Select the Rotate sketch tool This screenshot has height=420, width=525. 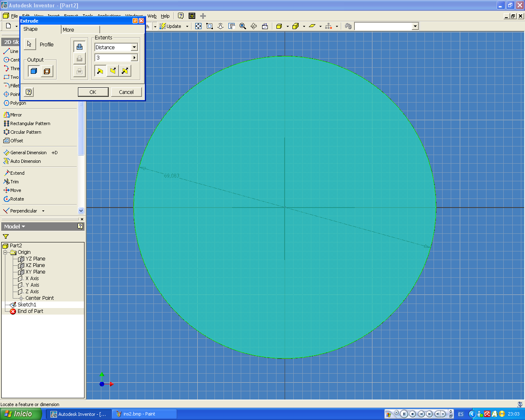click(x=14, y=199)
